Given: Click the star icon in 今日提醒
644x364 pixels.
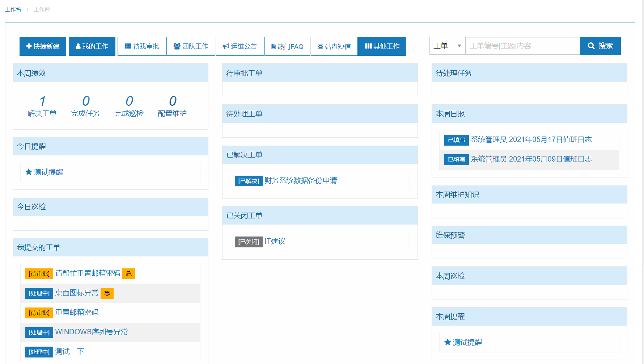Looking at the screenshot, I should pyautogui.click(x=29, y=172).
